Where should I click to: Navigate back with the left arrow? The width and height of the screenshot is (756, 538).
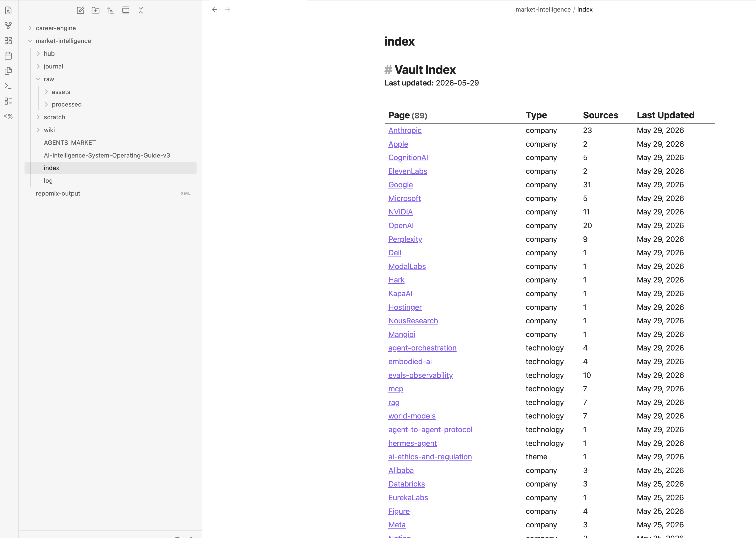point(214,10)
